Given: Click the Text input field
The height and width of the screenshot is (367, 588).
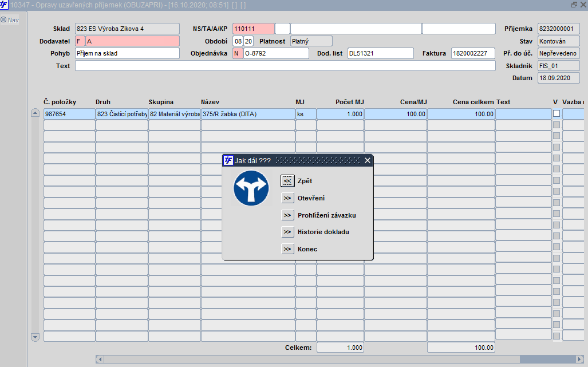Looking at the screenshot, I should point(285,66).
